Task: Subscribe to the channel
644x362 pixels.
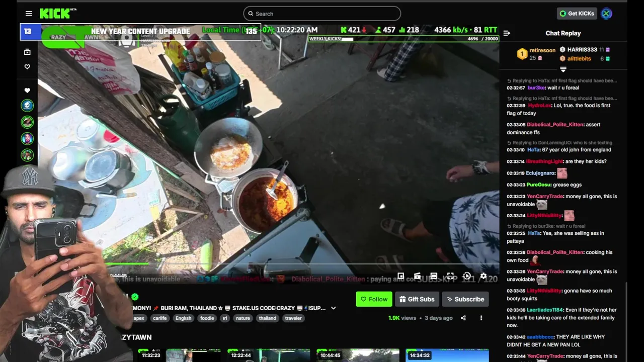Action: pos(465,299)
